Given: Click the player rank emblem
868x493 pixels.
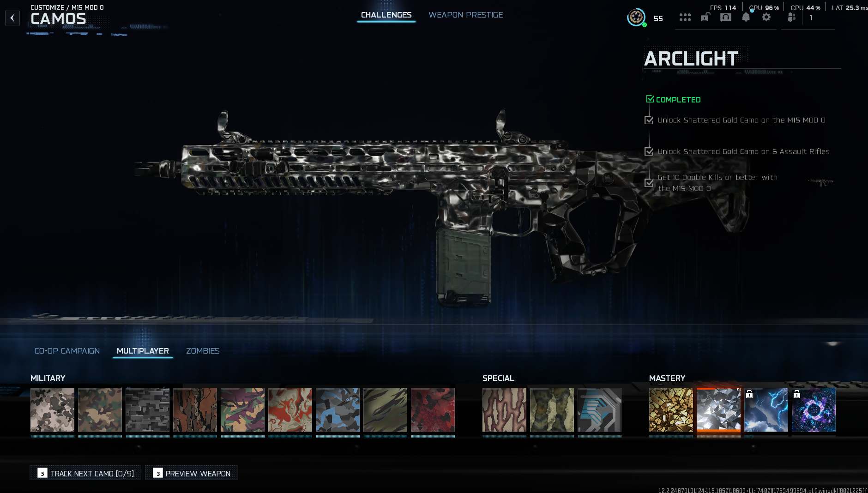Looking at the screenshot, I should (x=636, y=18).
